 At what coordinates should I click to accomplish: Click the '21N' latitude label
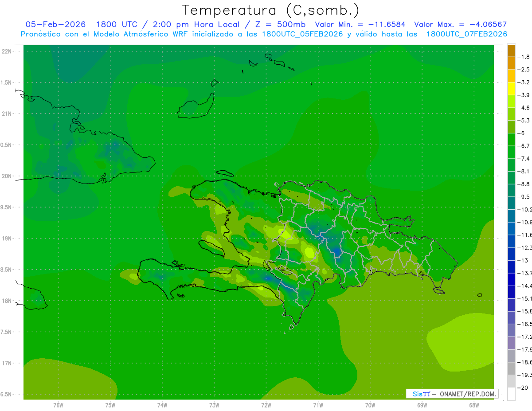8,114
